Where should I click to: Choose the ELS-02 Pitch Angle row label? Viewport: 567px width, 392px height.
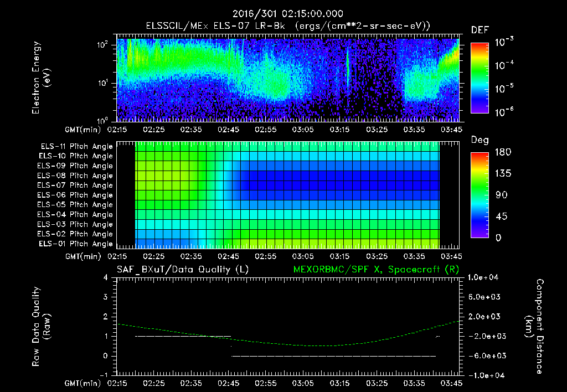pos(75,234)
